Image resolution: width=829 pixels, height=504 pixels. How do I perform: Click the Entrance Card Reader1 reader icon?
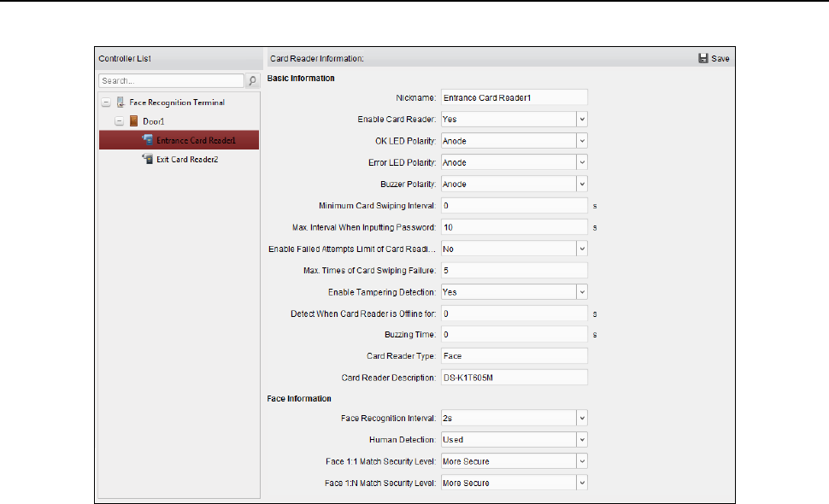tap(148, 139)
